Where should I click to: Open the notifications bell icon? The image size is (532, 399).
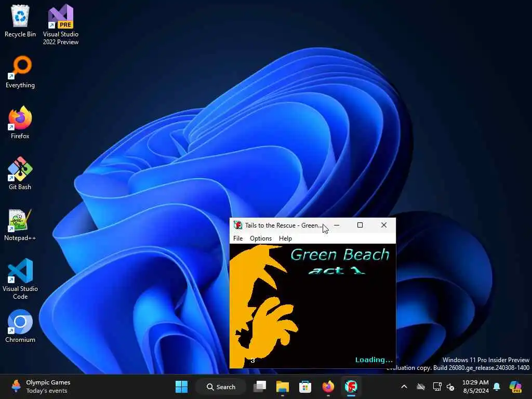point(497,387)
